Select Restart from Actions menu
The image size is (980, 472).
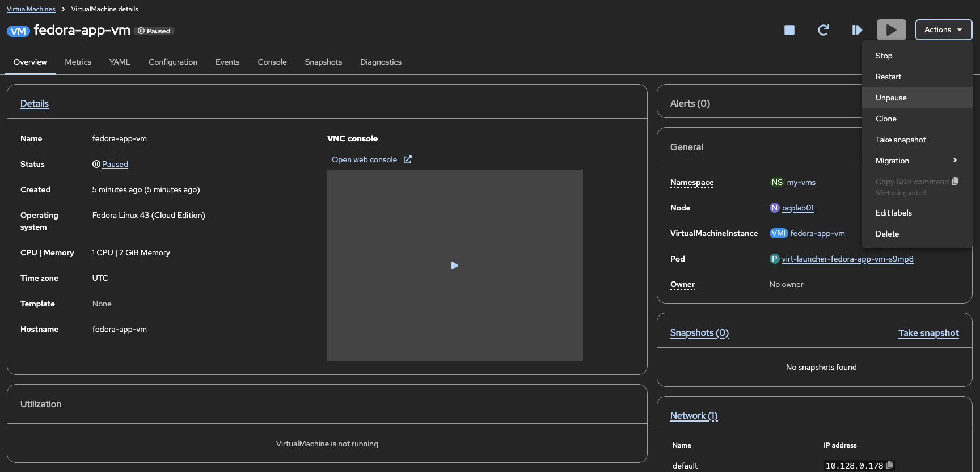[x=917, y=77]
